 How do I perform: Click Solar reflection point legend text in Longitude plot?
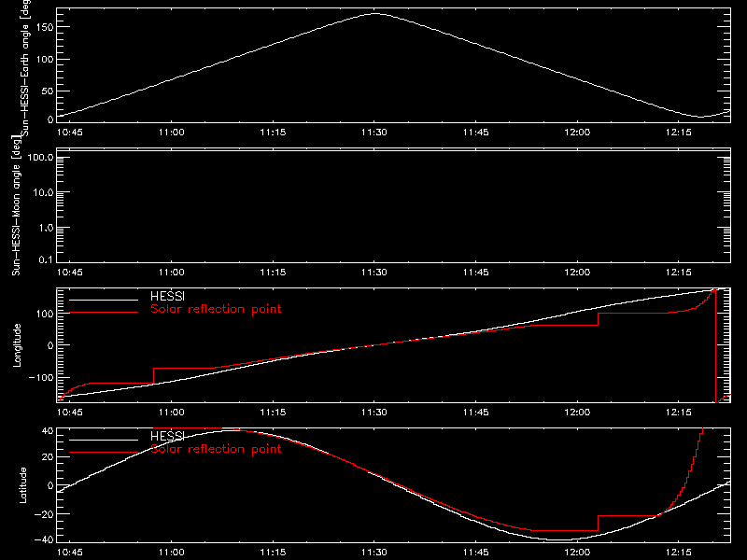click(x=216, y=309)
